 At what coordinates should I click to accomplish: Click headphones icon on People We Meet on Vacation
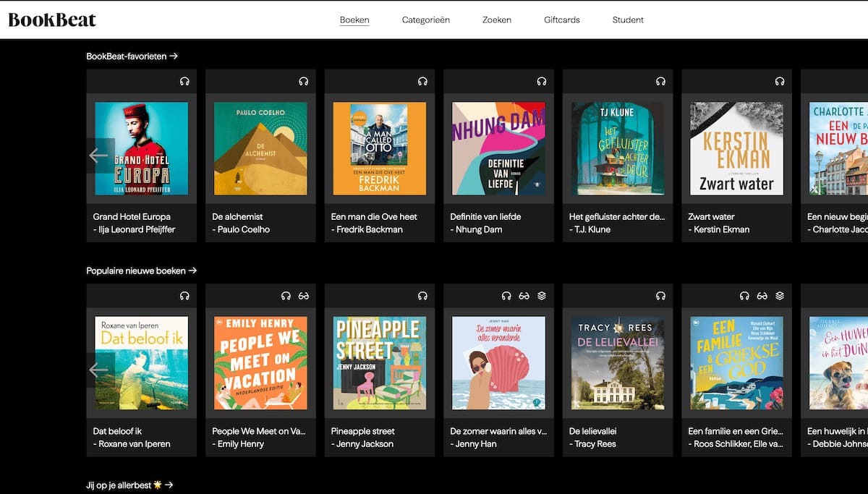click(x=286, y=296)
